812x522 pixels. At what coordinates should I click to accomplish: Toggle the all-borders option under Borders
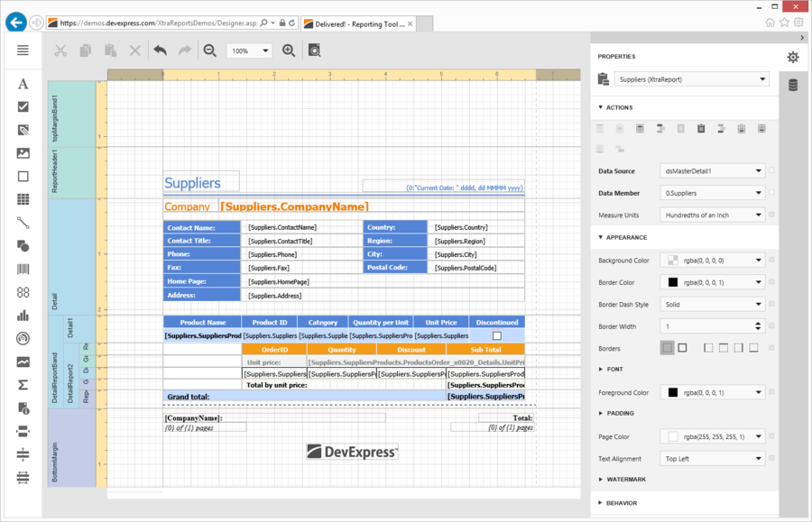tap(668, 346)
